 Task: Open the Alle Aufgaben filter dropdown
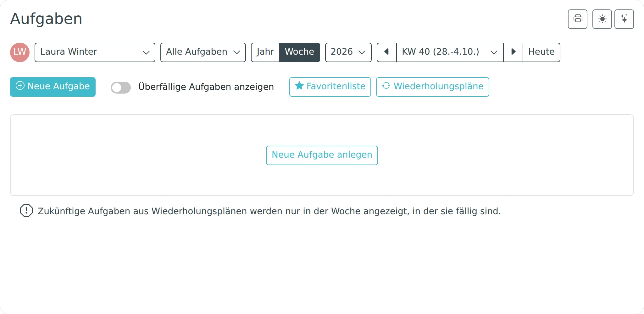[203, 52]
